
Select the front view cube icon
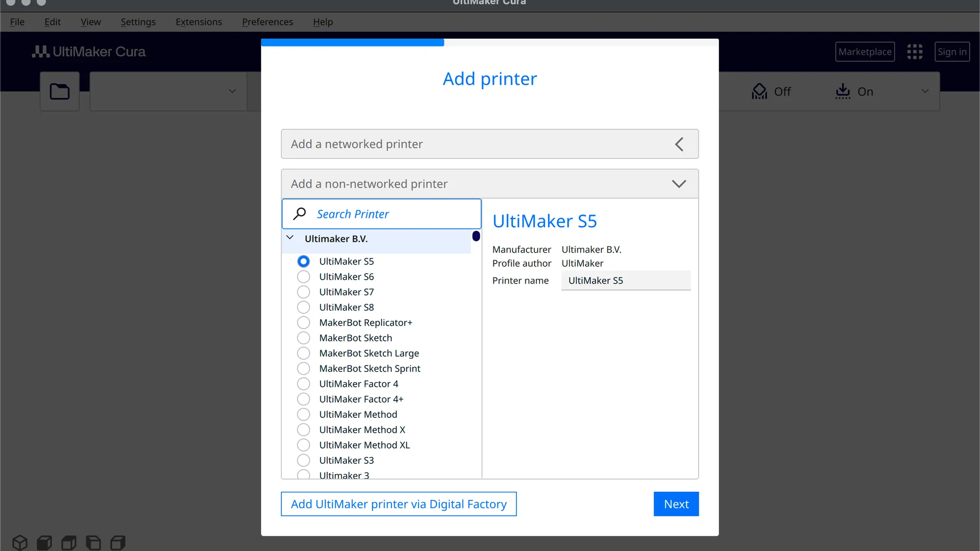coord(45,542)
